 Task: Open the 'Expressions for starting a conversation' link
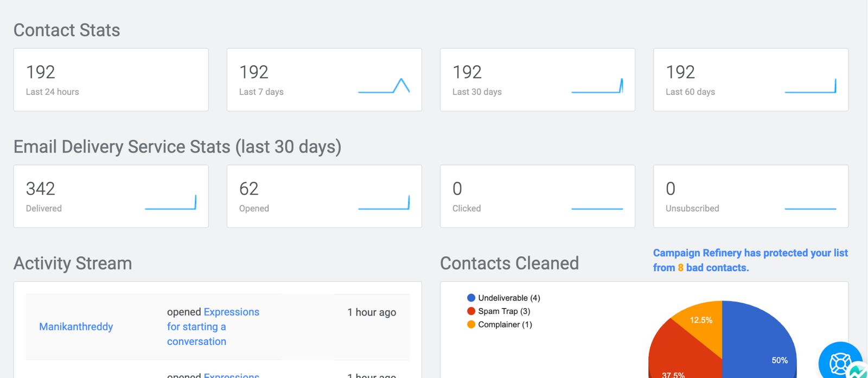(x=213, y=326)
